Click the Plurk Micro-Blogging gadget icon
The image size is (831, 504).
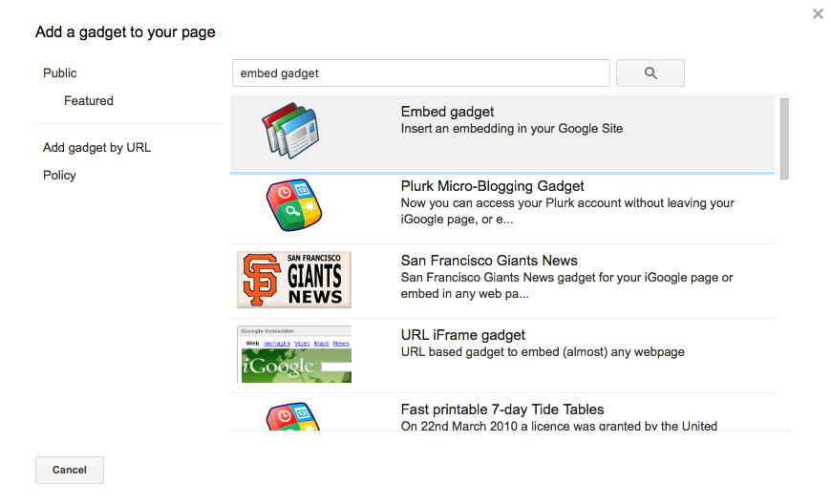pos(293,205)
